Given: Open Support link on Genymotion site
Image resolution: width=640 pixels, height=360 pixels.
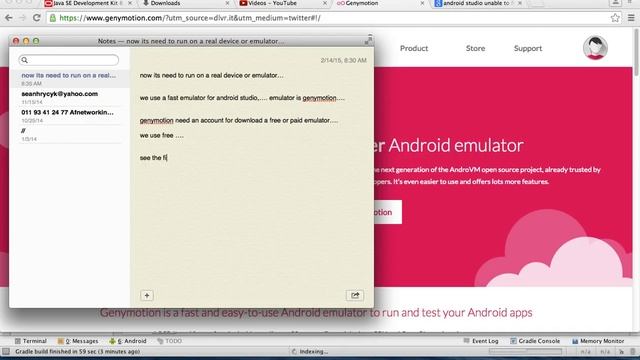Looking at the screenshot, I should coord(528,48).
